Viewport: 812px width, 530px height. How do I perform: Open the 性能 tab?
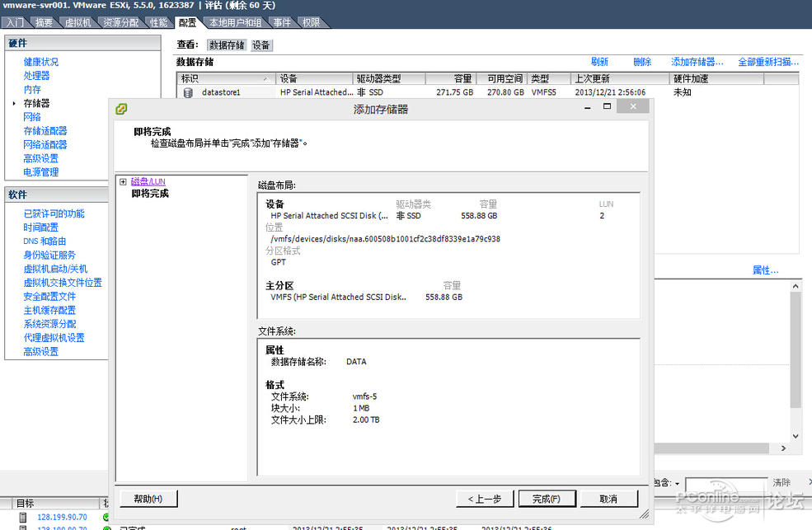click(158, 22)
